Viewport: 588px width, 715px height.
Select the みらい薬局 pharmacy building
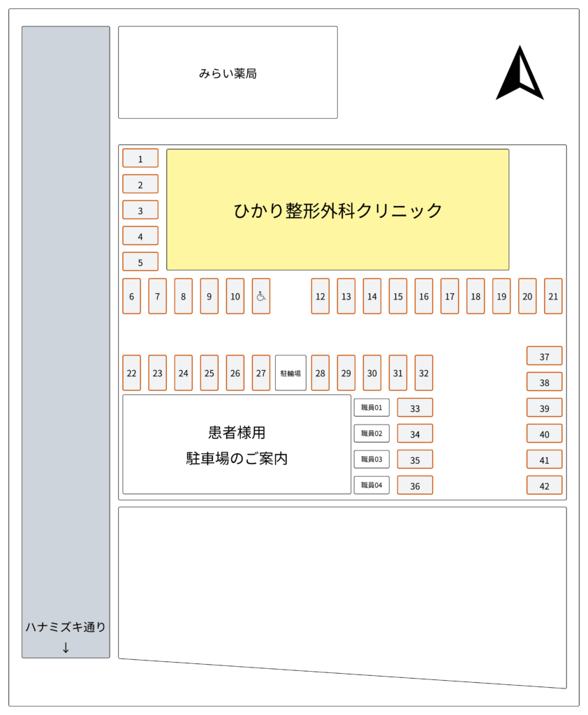(228, 73)
